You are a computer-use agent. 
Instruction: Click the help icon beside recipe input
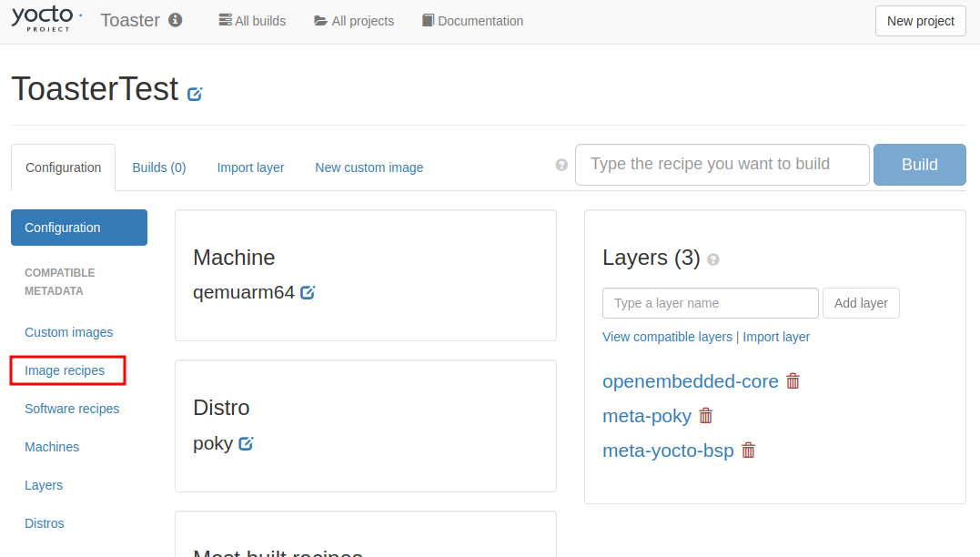click(561, 165)
